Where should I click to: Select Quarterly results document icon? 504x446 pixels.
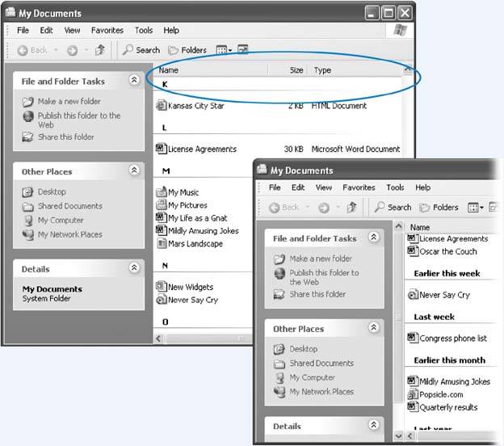coord(413,406)
